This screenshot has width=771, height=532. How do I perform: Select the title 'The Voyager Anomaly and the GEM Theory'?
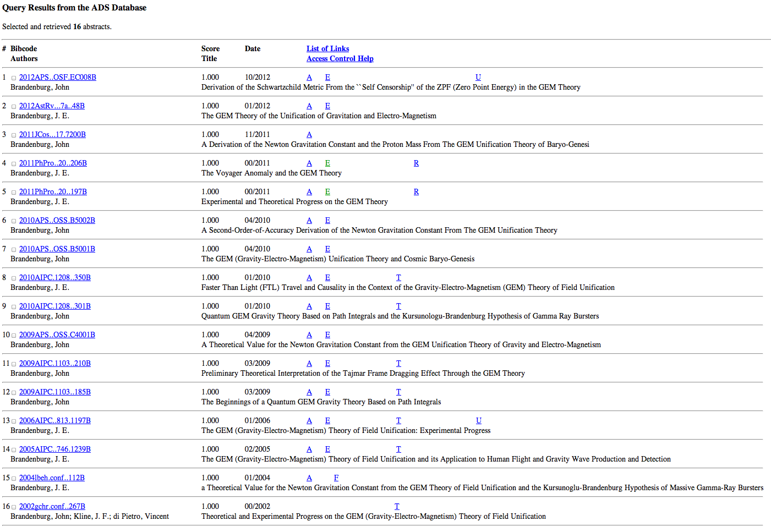(271, 173)
